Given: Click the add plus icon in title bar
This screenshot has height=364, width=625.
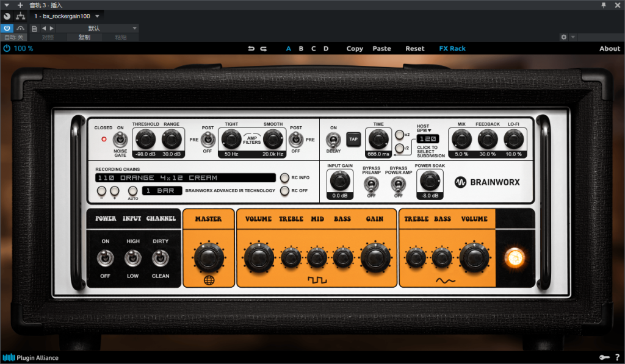Looking at the screenshot, I should pos(20,5).
